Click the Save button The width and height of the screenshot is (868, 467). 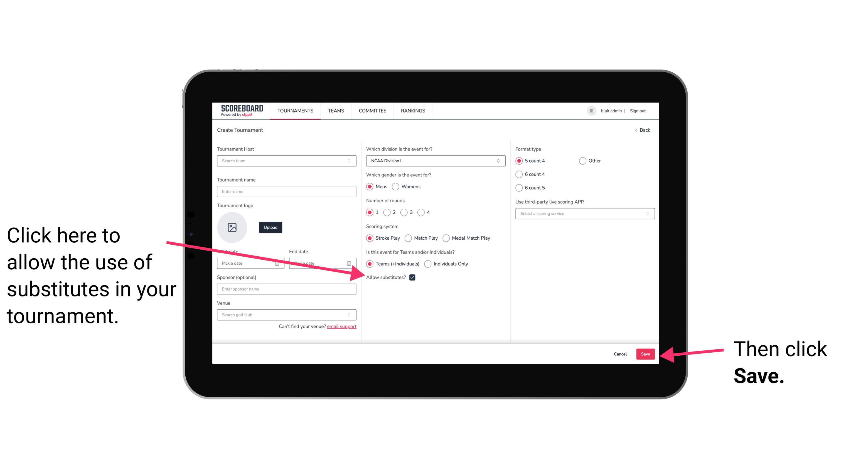(x=645, y=354)
